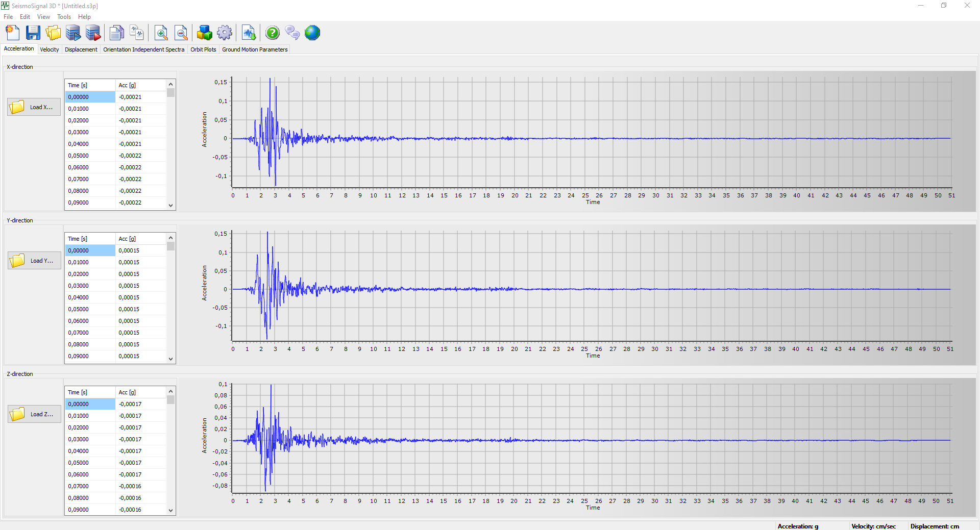Open the File menu
This screenshot has height=530, width=980.
(8, 17)
